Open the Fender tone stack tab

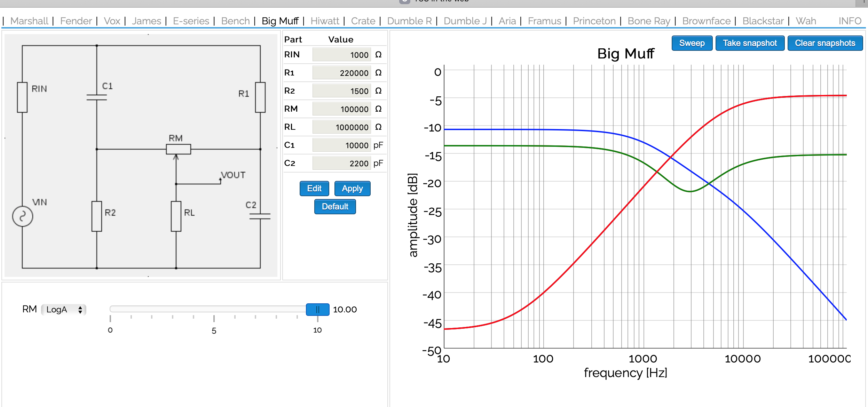click(x=76, y=21)
